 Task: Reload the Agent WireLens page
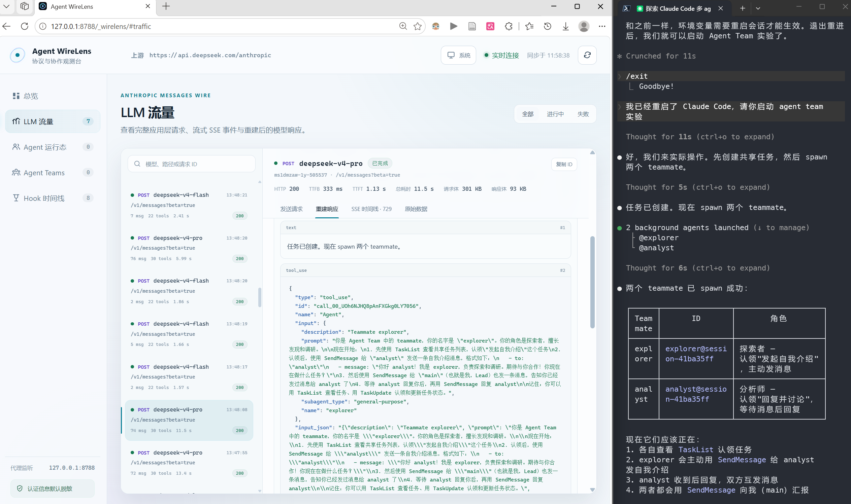[x=25, y=26]
